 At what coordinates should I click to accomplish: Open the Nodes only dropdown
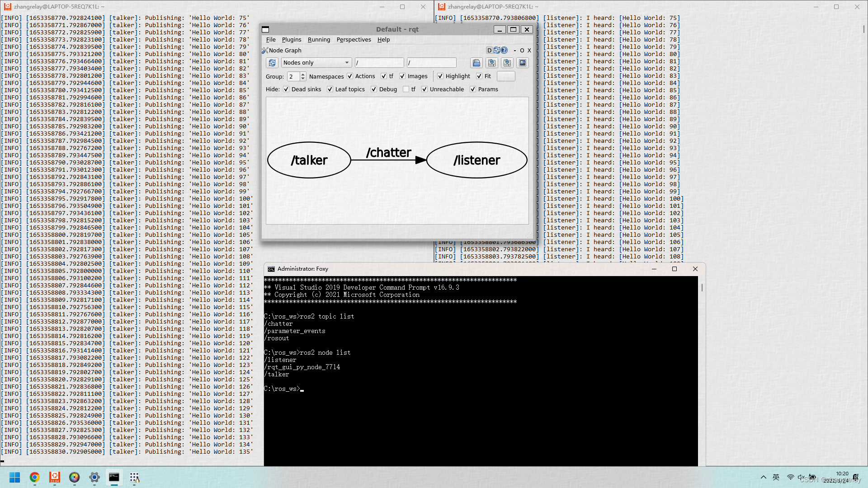316,63
